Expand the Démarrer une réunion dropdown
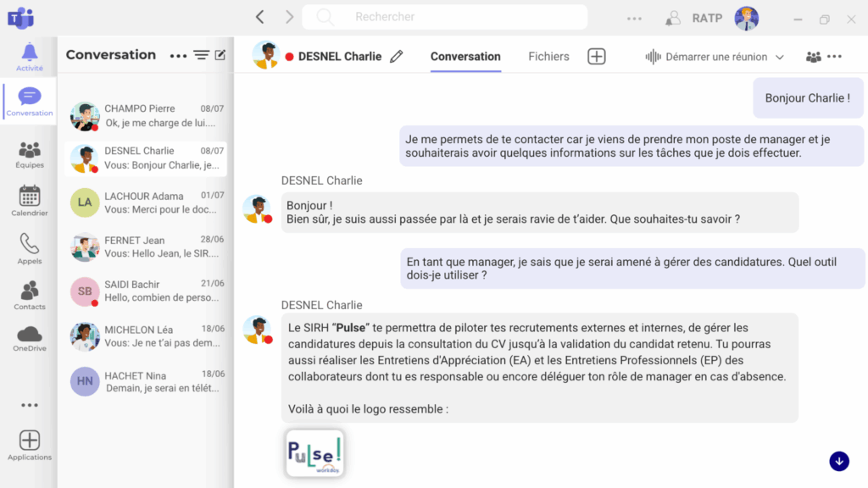Viewport: 868px width, 488px height. [780, 57]
